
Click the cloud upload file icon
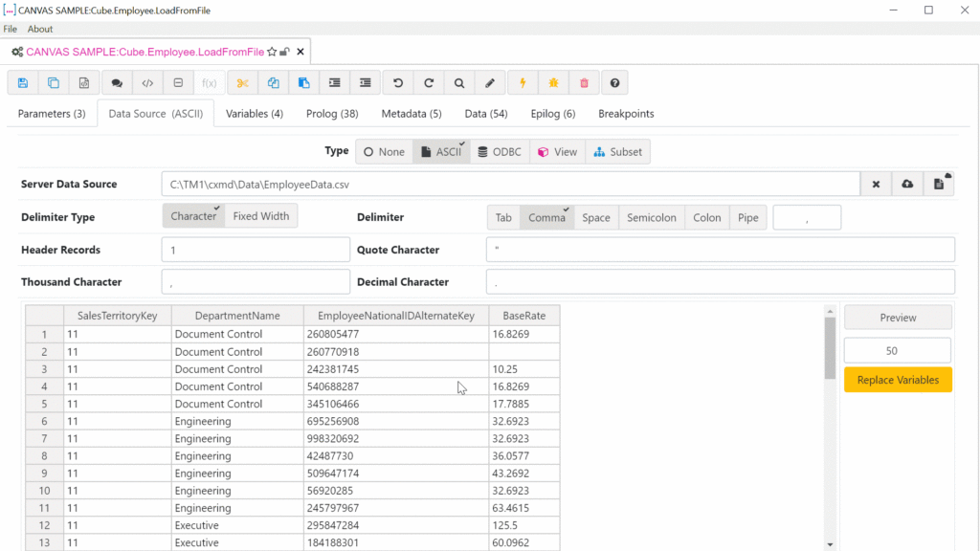tap(907, 184)
